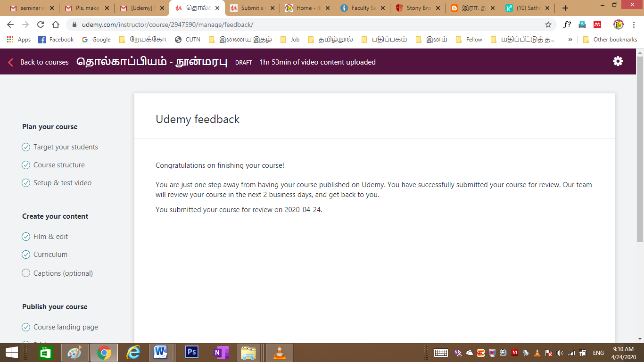
Task: Click the ENG language indicator
Action: [598, 353]
